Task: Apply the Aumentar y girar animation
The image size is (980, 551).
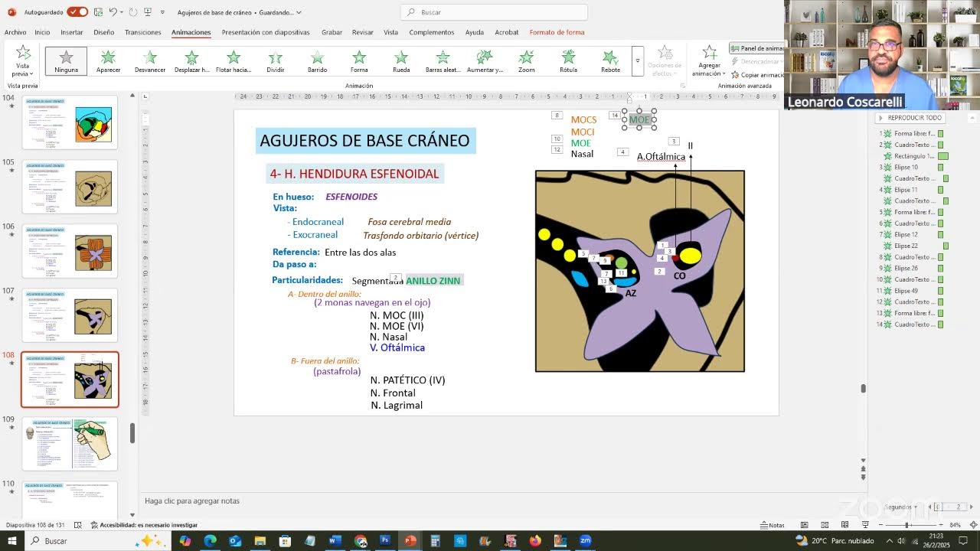Action: tap(485, 61)
